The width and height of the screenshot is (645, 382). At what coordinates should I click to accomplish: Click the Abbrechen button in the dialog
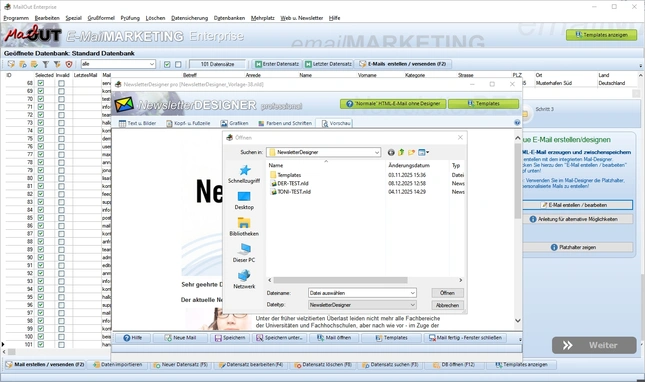pos(448,306)
